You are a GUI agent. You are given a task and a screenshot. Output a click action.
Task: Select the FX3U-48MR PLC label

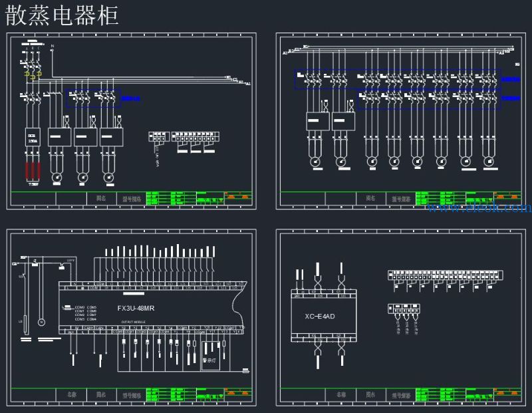pos(136,308)
